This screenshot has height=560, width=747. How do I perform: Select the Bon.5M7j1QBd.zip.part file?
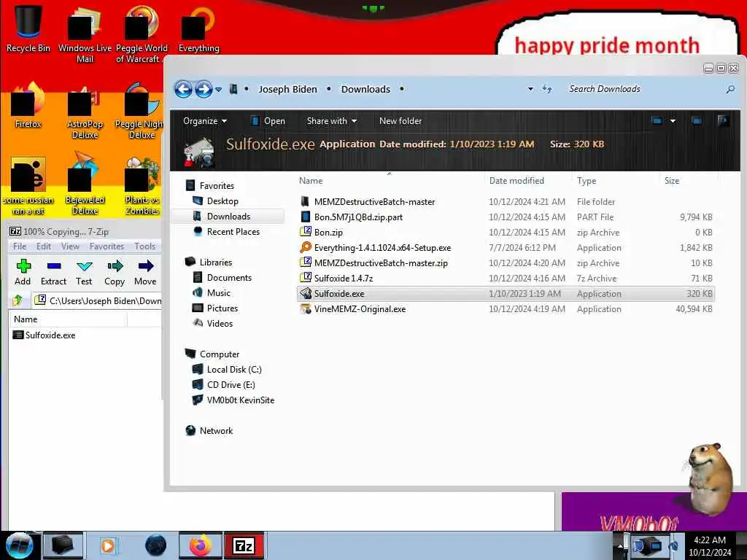tap(506, 217)
